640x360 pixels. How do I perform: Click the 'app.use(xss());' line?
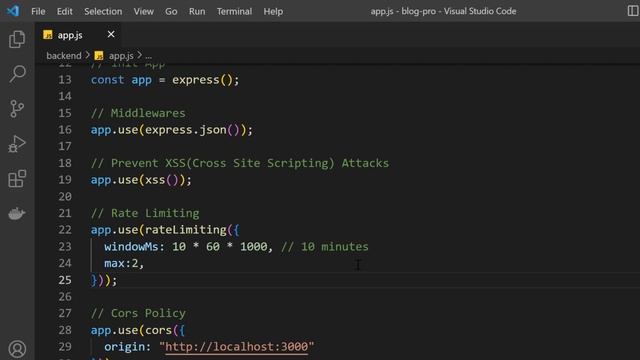pyautogui.click(x=141, y=180)
